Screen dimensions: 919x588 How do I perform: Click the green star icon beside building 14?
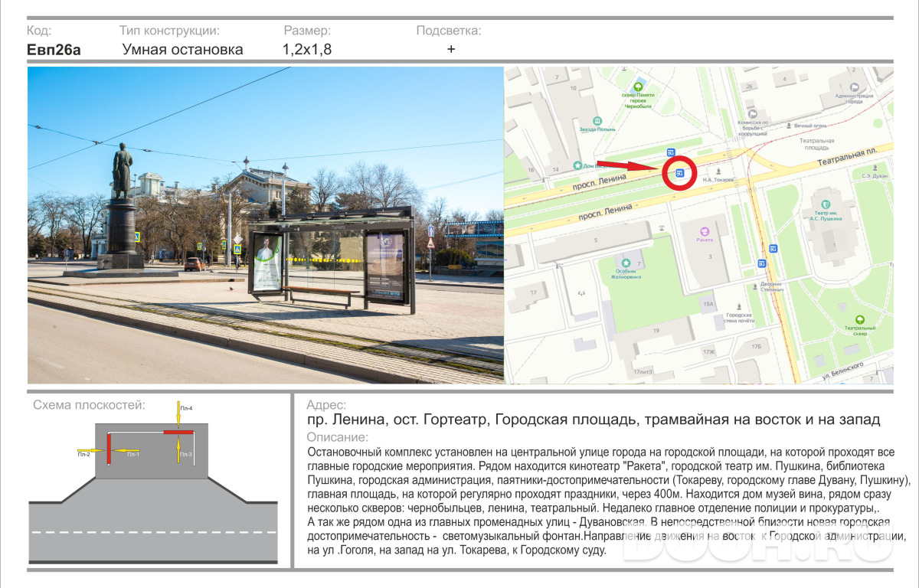point(577,165)
